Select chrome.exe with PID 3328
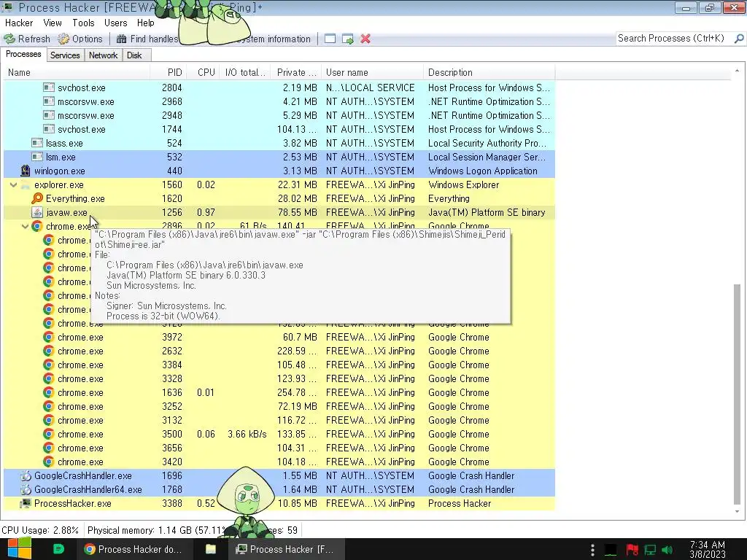The width and height of the screenshot is (747, 560). pos(279,379)
